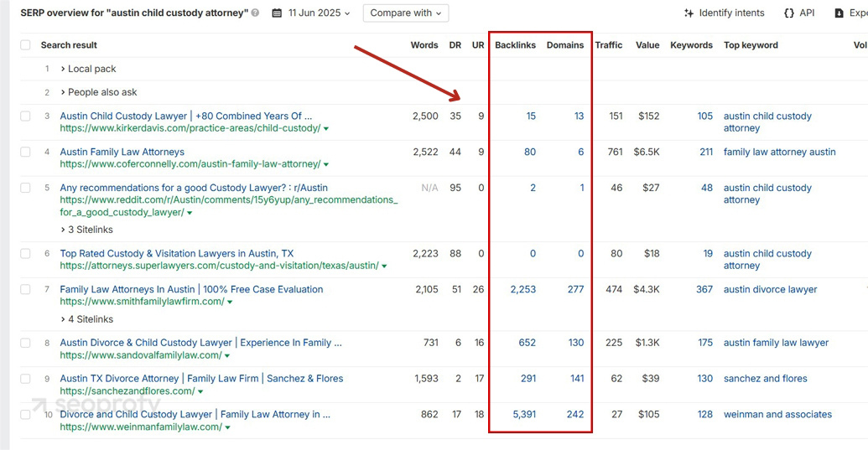
Task: Check the box for sanchezandflores.com result
Action: pos(25,379)
